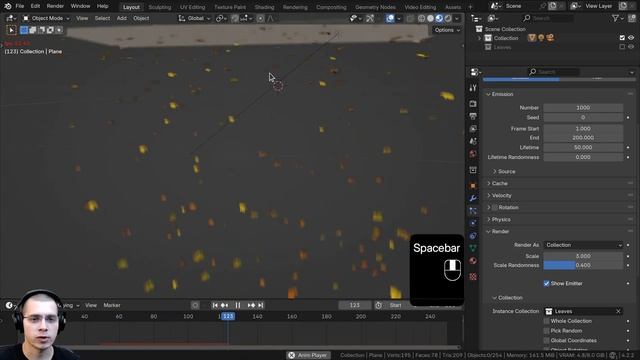The width and height of the screenshot is (640, 360).
Task: Switch to the Shading workspace tab
Action: click(x=264, y=7)
